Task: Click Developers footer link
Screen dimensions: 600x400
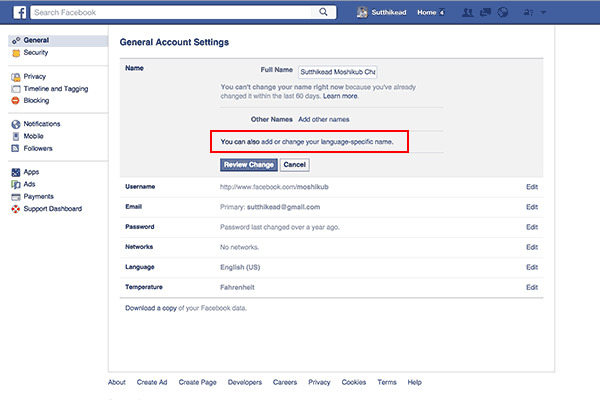Action: coord(245,382)
